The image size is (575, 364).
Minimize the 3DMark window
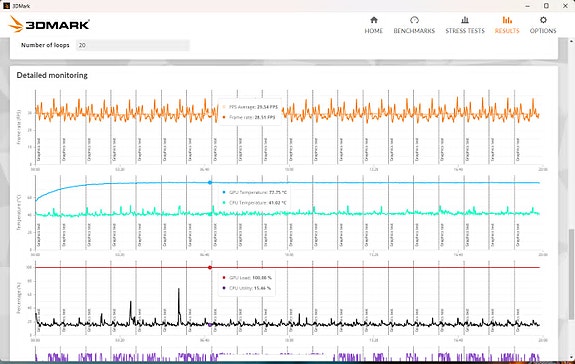point(527,6)
